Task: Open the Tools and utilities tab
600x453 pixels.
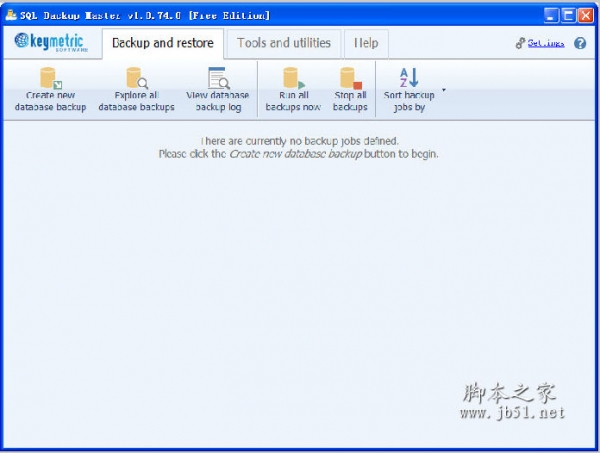Action: [x=284, y=43]
